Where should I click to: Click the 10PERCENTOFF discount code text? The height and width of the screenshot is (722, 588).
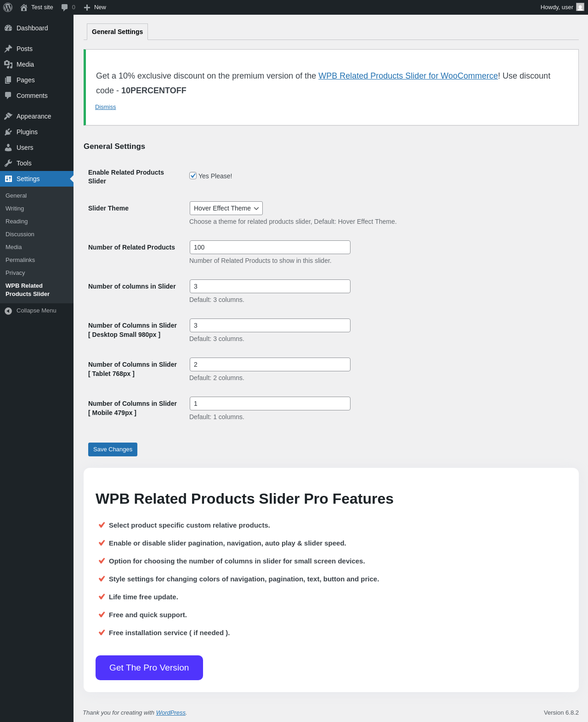pyautogui.click(x=154, y=91)
